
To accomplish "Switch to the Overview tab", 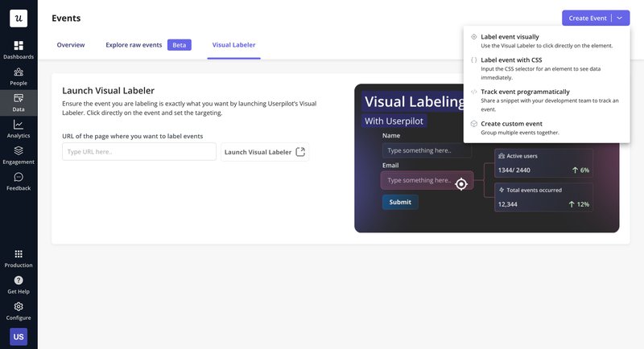I will [x=71, y=45].
